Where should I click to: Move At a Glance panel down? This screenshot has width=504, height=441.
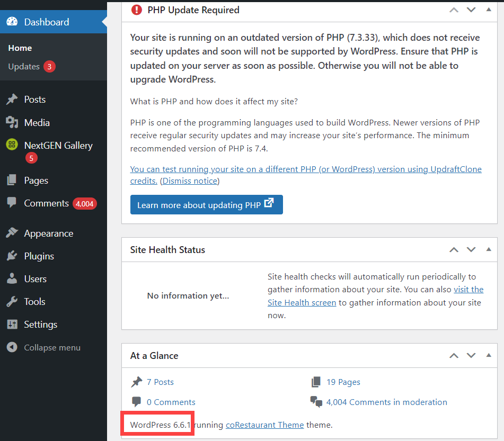pyautogui.click(x=471, y=356)
